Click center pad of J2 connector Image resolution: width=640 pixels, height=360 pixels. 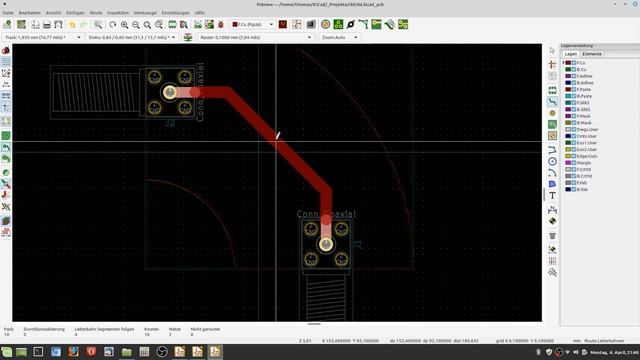click(x=170, y=92)
